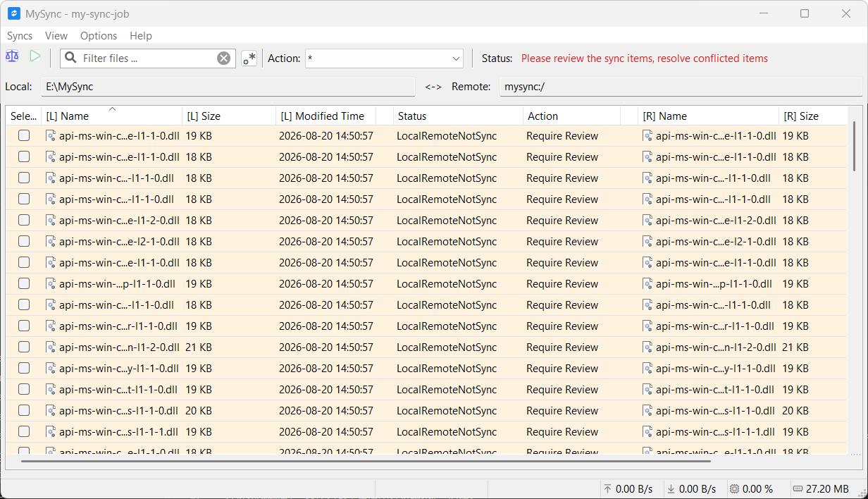Image resolution: width=868 pixels, height=499 pixels.
Task: Click the red status message about conflicted items
Action: (x=645, y=58)
